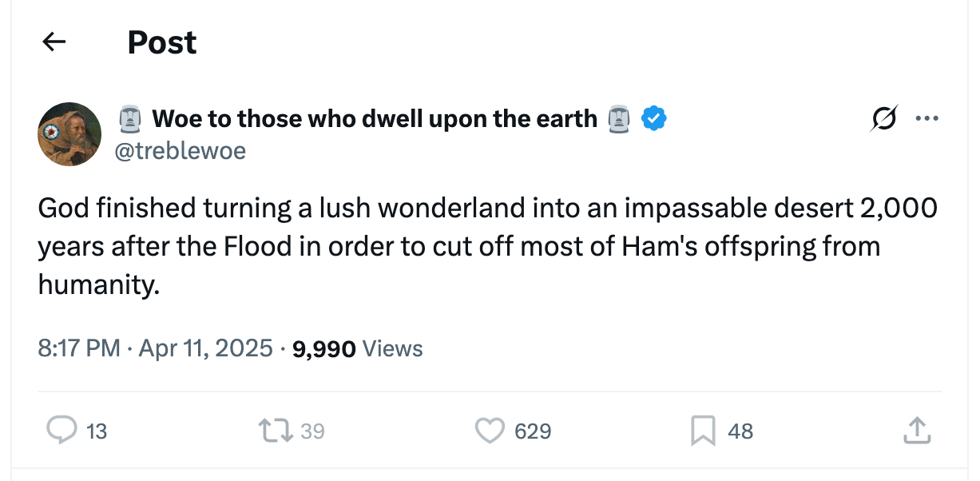980x481 pixels.
Task: Click the 629 likes count
Action: click(533, 431)
